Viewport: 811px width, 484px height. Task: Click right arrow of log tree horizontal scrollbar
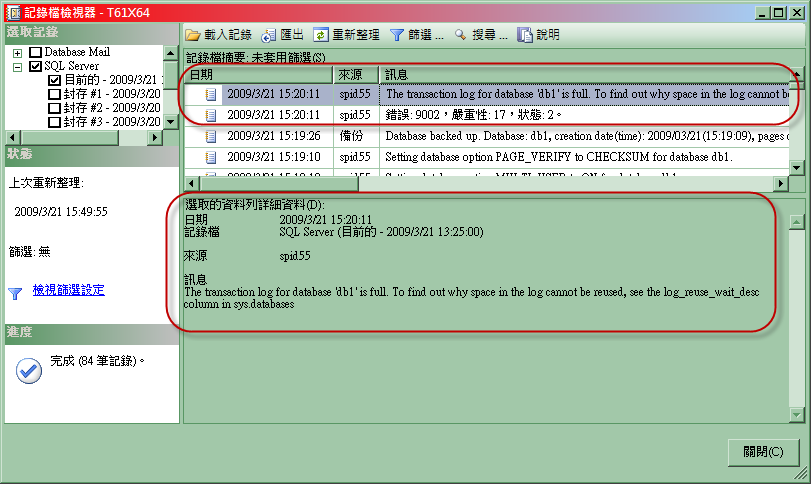pos(154,138)
